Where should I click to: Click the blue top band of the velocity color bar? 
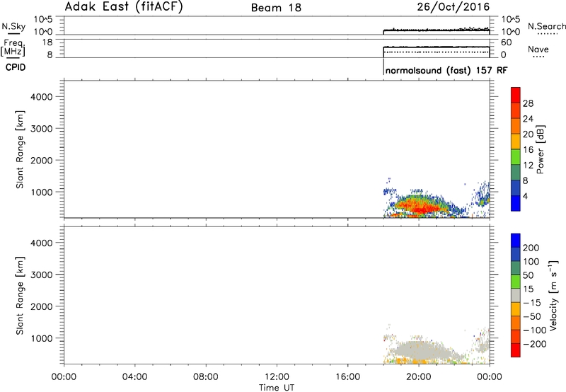[516, 241]
